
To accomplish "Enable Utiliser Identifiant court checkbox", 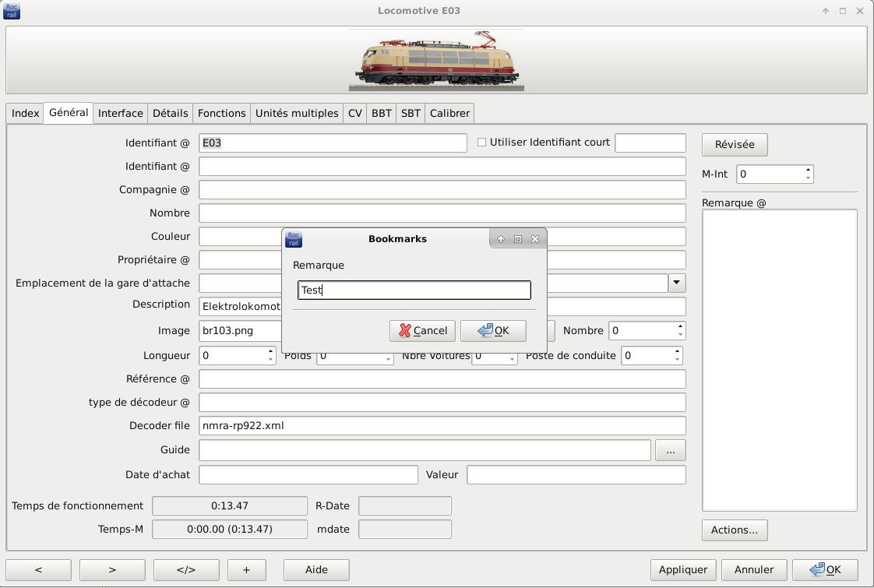I will coord(481,143).
